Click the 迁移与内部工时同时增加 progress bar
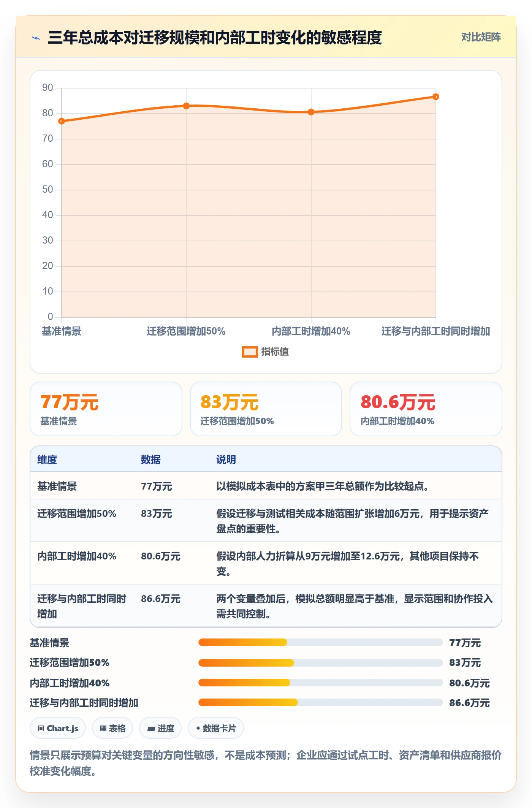 click(320, 702)
